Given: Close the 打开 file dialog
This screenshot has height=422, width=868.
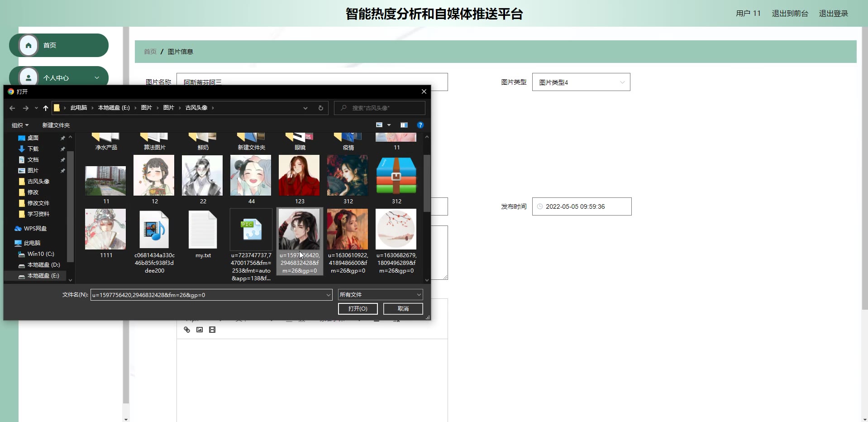Looking at the screenshot, I should click(x=424, y=91).
